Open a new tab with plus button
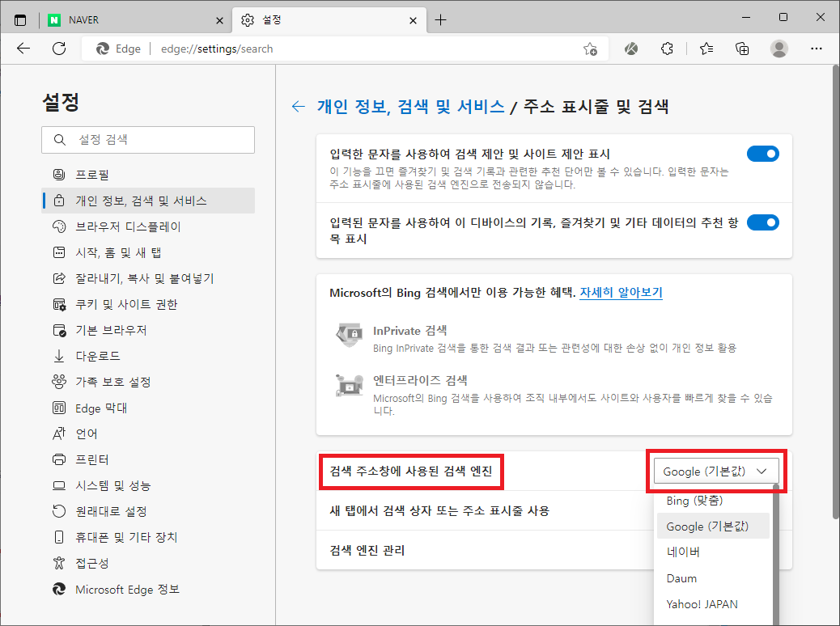The width and height of the screenshot is (840, 626). point(440,20)
